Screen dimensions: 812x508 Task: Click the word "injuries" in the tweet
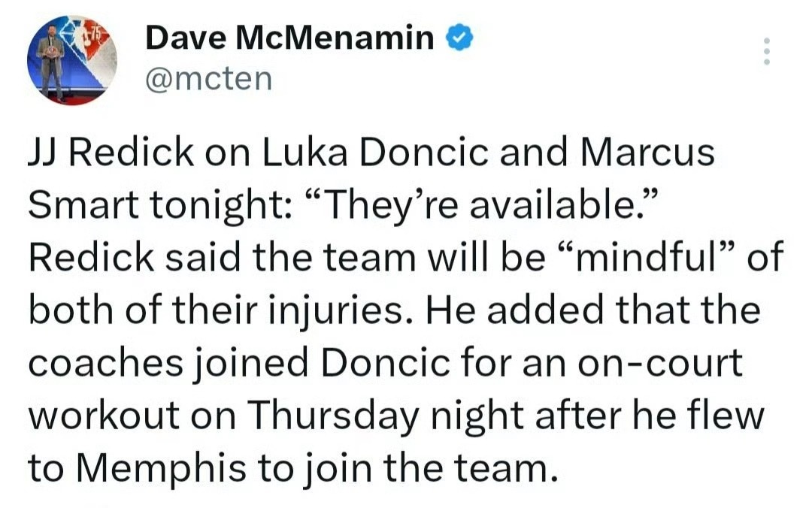[x=338, y=310]
